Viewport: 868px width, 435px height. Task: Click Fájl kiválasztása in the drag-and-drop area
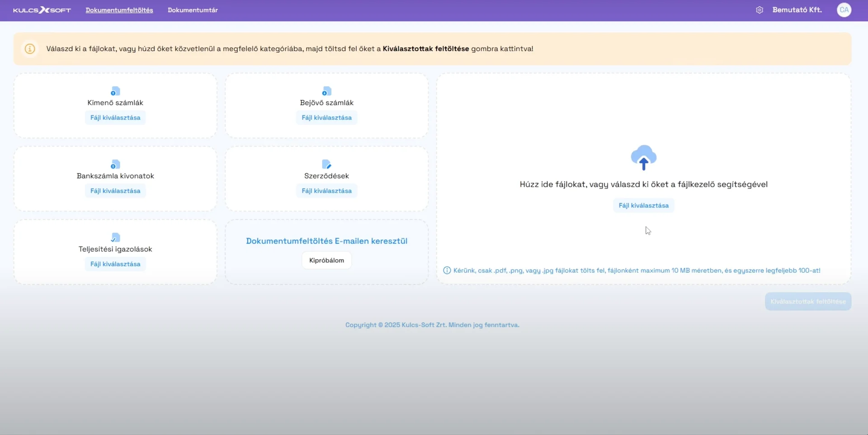(x=643, y=205)
